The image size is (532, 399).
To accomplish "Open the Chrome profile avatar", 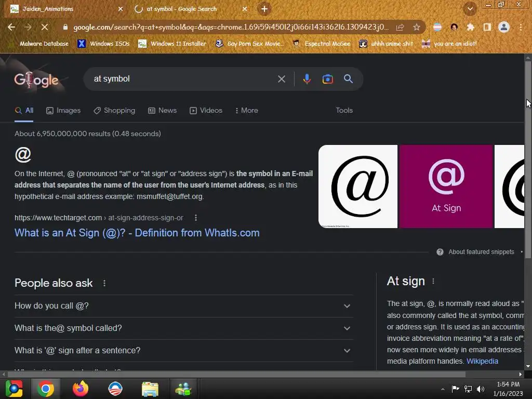I will [x=504, y=27].
